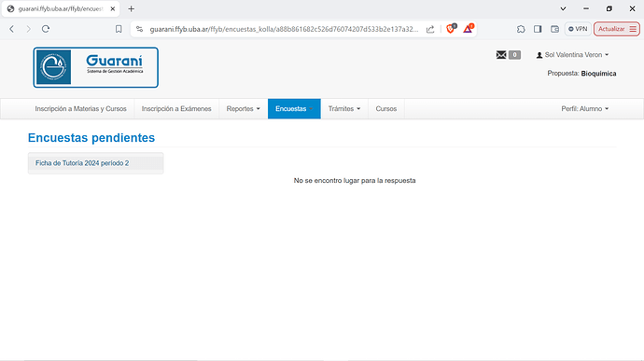Toggle the browser sidebar panel icon
644x361 pixels.
tap(538, 29)
